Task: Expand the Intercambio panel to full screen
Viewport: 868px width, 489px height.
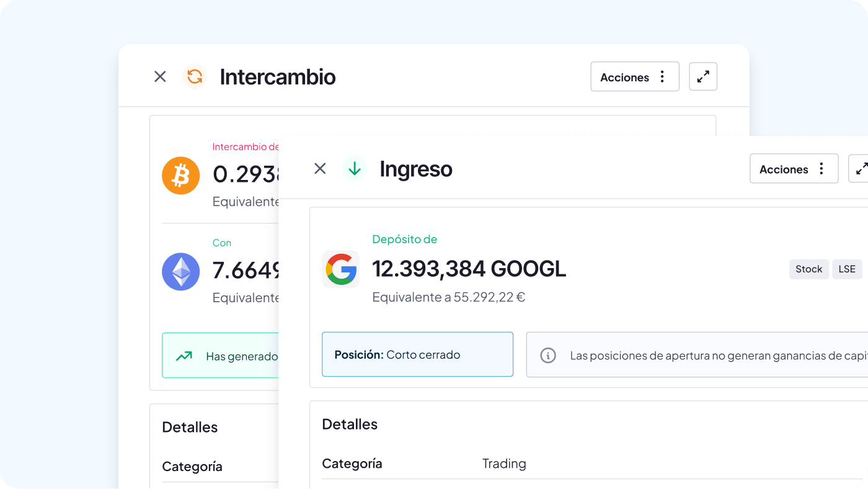Action: coord(703,77)
